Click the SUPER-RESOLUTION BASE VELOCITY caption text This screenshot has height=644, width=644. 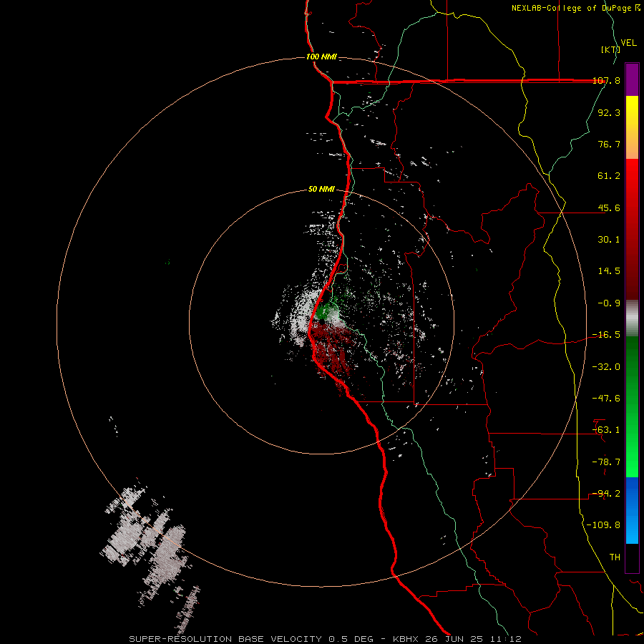[x=225, y=639]
